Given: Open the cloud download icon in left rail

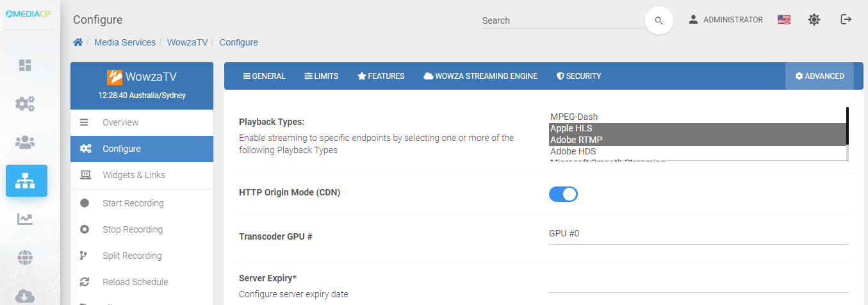Looking at the screenshot, I should pyautogui.click(x=25, y=295).
